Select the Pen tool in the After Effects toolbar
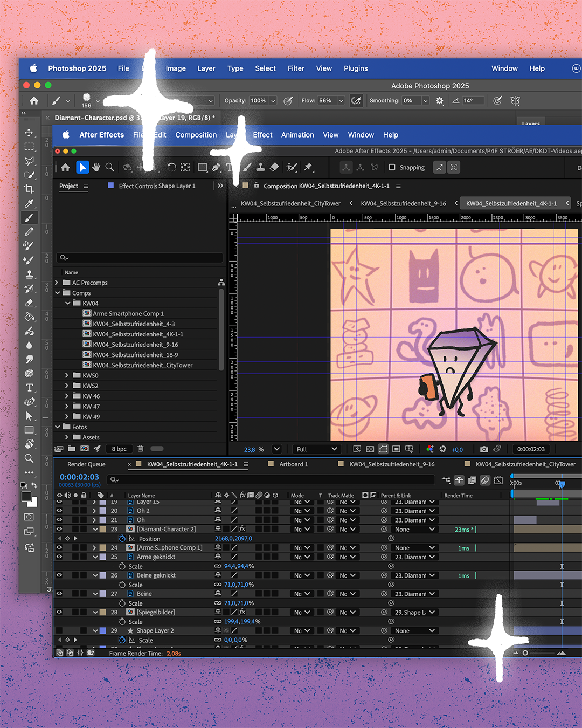Screen dimensions: 582x728 click(x=216, y=167)
